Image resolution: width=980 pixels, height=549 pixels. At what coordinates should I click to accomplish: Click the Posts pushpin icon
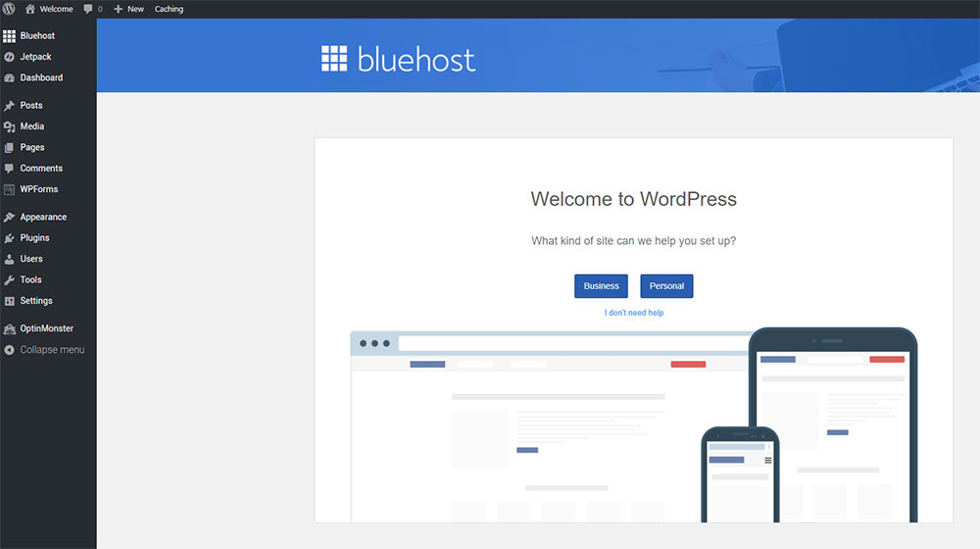[9, 106]
